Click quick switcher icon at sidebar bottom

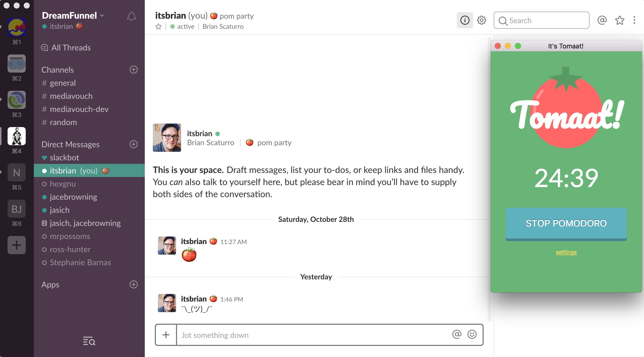(x=89, y=341)
